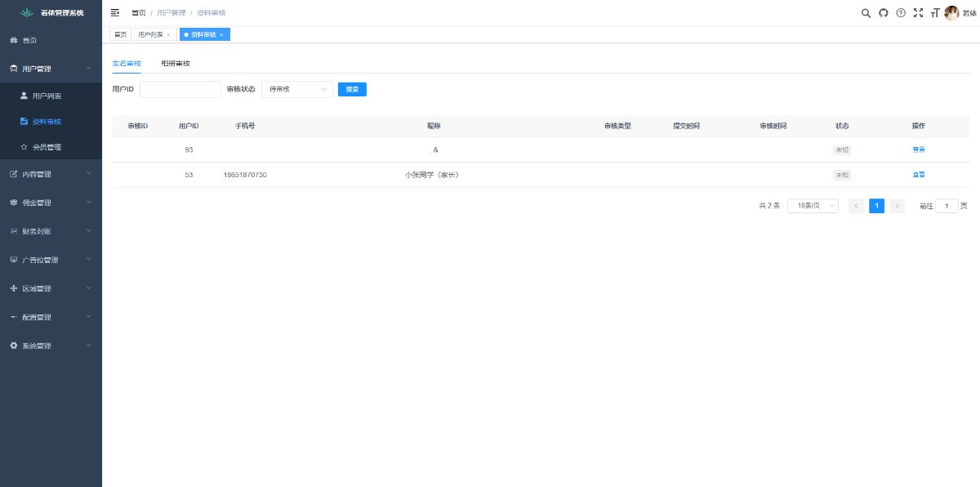
Task: Click the 用户管理 sidebar icon
Action: [x=13, y=68]
